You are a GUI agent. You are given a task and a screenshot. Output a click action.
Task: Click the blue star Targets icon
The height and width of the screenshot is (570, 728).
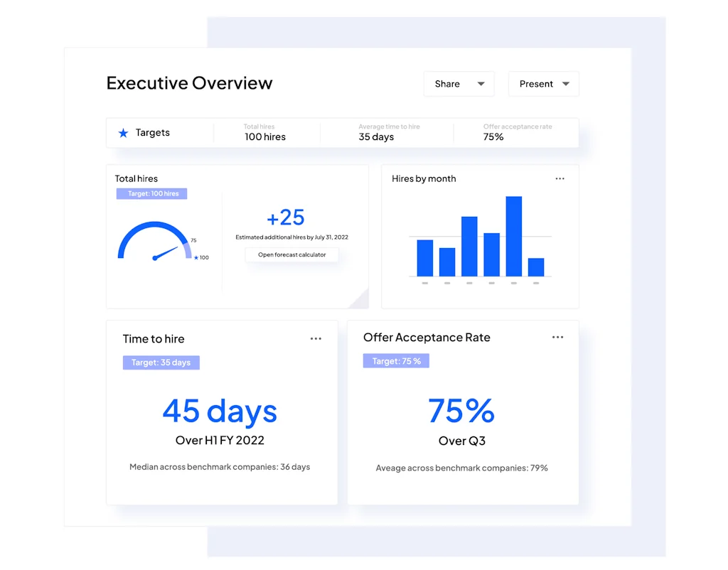pos(123,133)
